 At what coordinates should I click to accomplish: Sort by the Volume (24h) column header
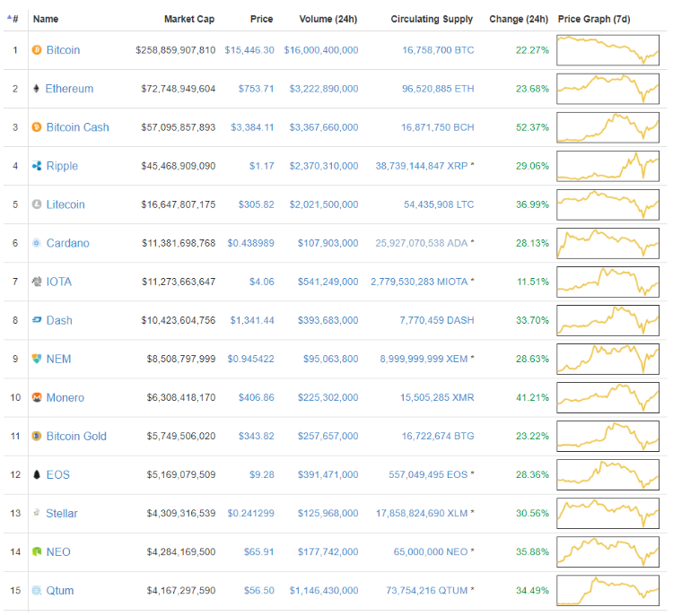point(328,19)
